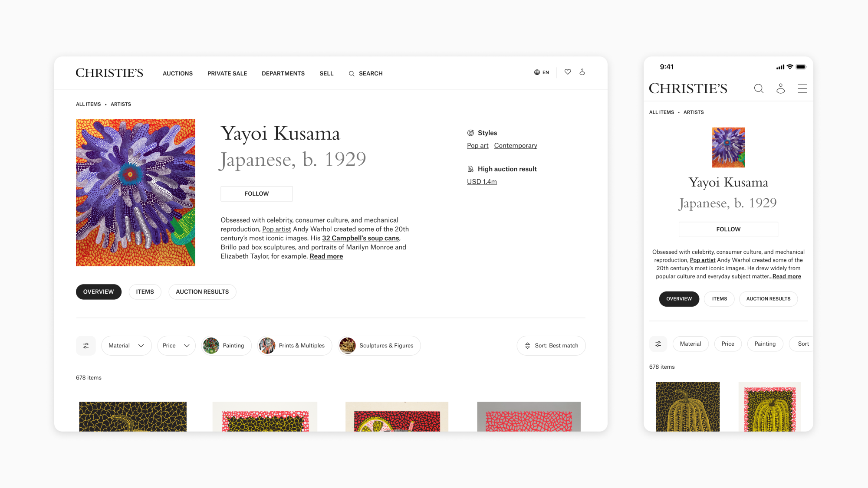Click the Styles target icon
This screenshot has height=488, width=868.
pyautogui.click(x=470, y=133)
